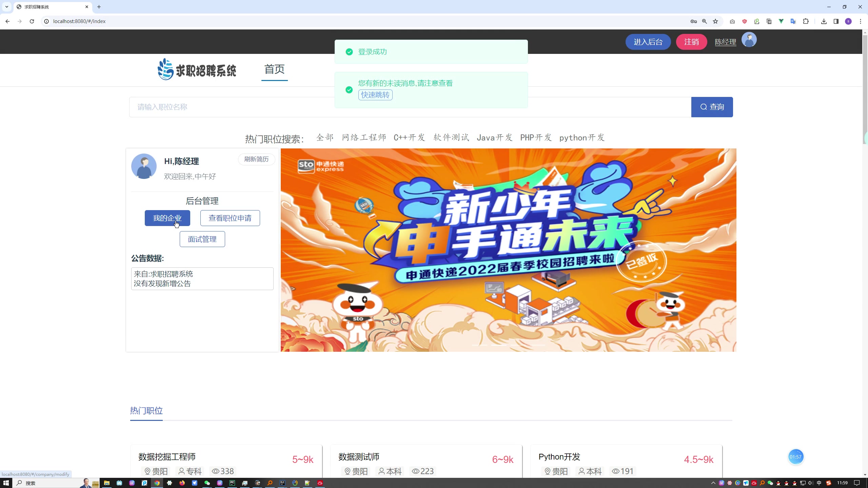868x488 pixels.
Task: Open 面试管理 page
Action: click(x=202, y=239)
